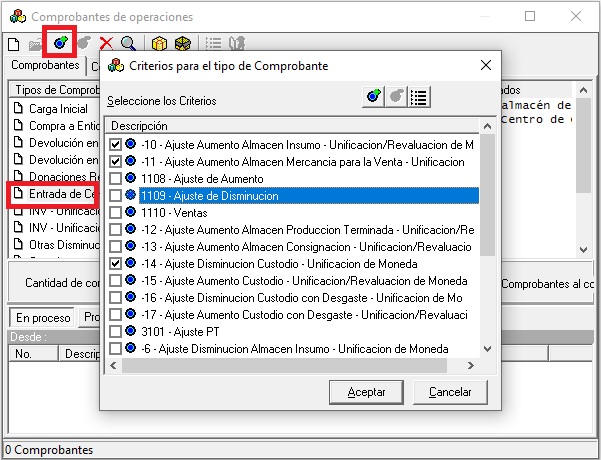Image resolution: width=601 pixels, height=460 pixels.
Task: Check the 1108 Ajuste de Aumento checkbox
Action: tap(115, 178)
